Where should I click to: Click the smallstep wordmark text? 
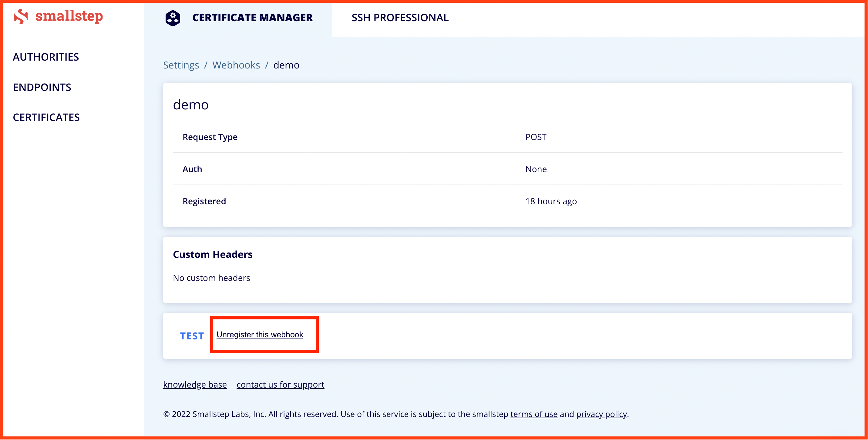pyautogui.click(x=69, y=16)
